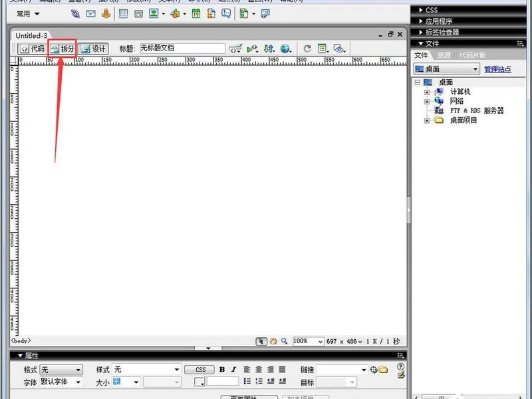Switch to the 资源 tab
The height and width of the screenshot is (399, 532).
(x=444, y=55)
